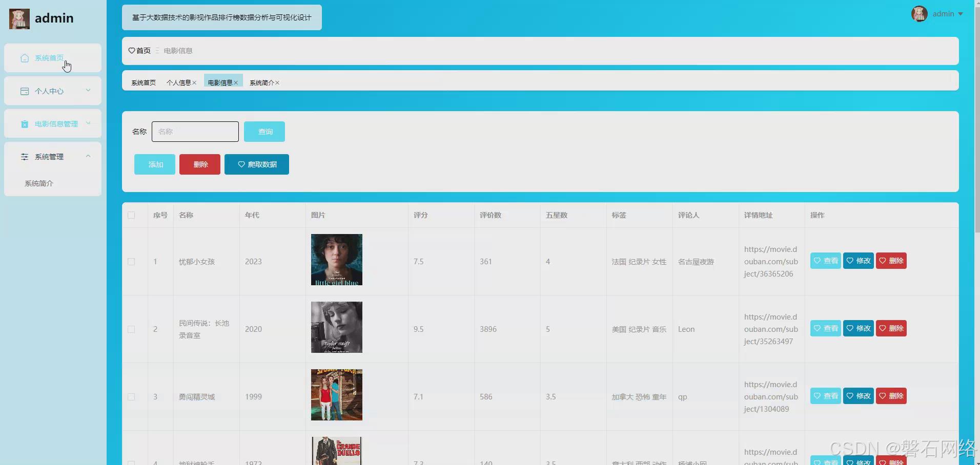View 民间传说：长池录音室 with 查看
Viewport: 980px width, 465px height.
tap(826, 328)
